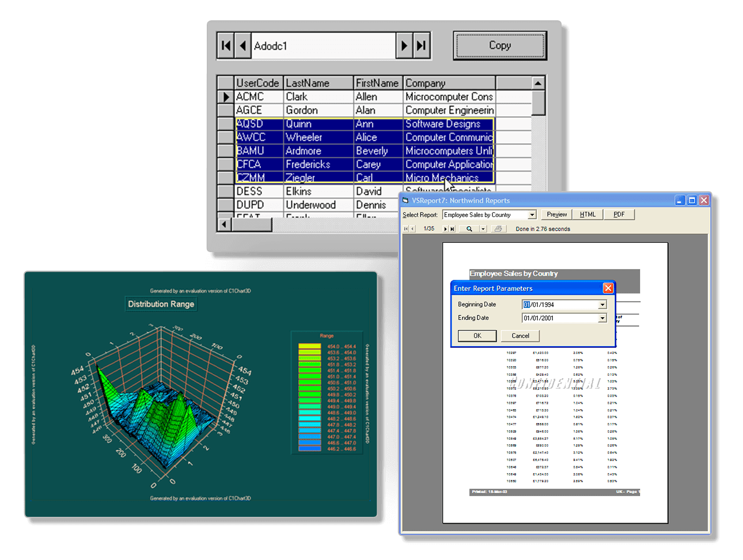The image size is (743, 560).
Task: Jump to last page of the report
Action: click(452, 229)
